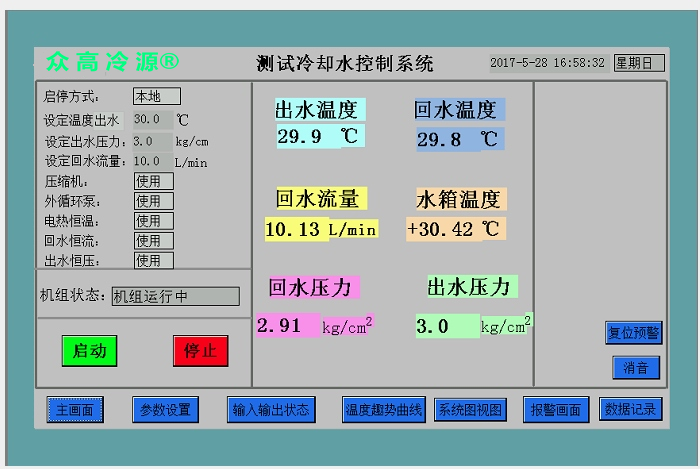This screenshot has width=700, height=469.
Task: Click the 设定回水流量 value field 10.0
Action: pos(151,161)
